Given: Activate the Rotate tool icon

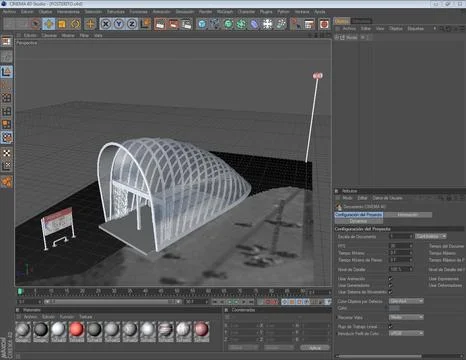Looking at the screenshot, I should 75,24.
